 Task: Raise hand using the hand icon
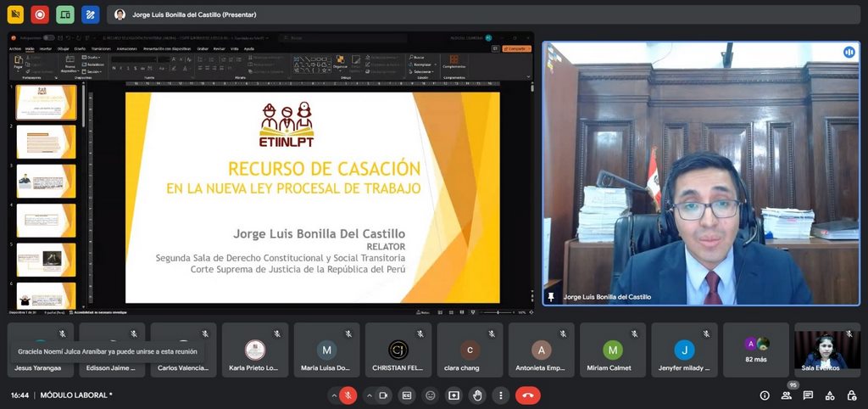[x=477, y=395]
